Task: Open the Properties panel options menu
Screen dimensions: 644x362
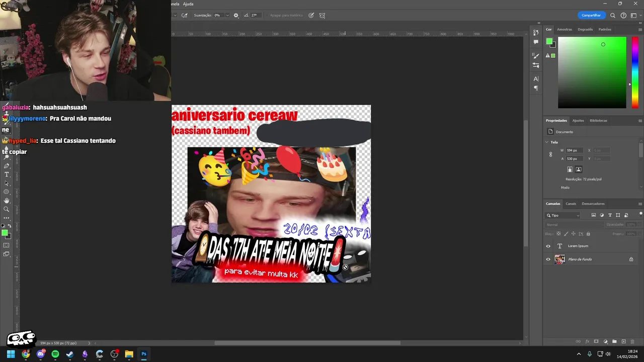Action: pos(640,121)
